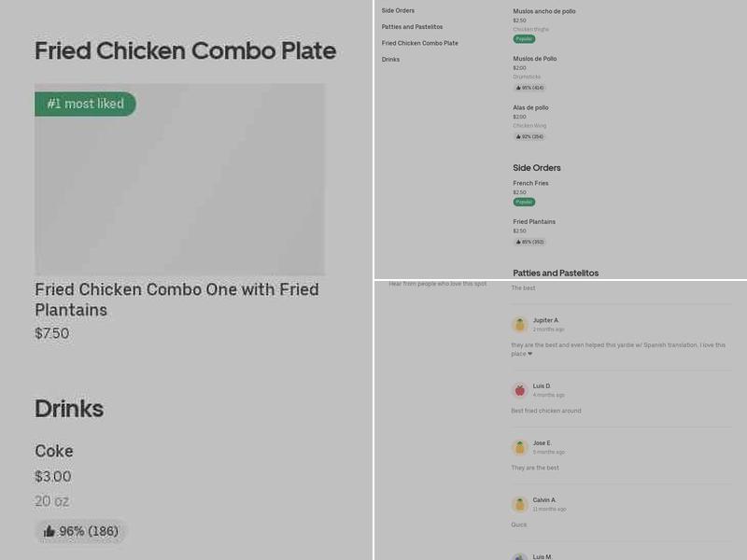The image size is (747, 560).
Task: Click the #1 most liked badge
Action: (x=85, y=104)
